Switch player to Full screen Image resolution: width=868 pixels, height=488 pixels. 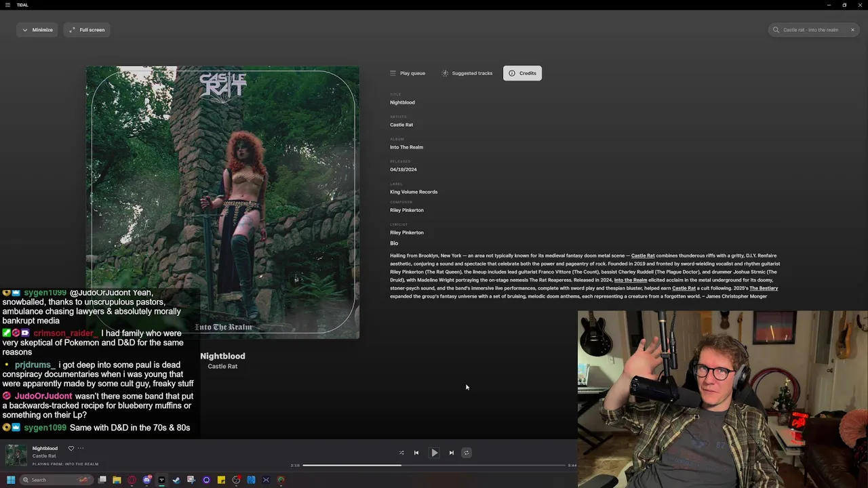coord(87,30)
